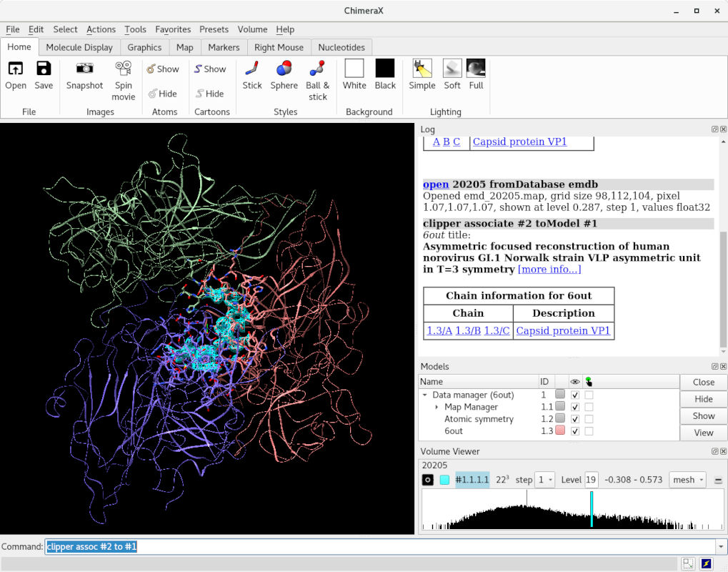Switch to the Right Mouse tab
The image size is (728, 572).
click(x=279, y=47)
